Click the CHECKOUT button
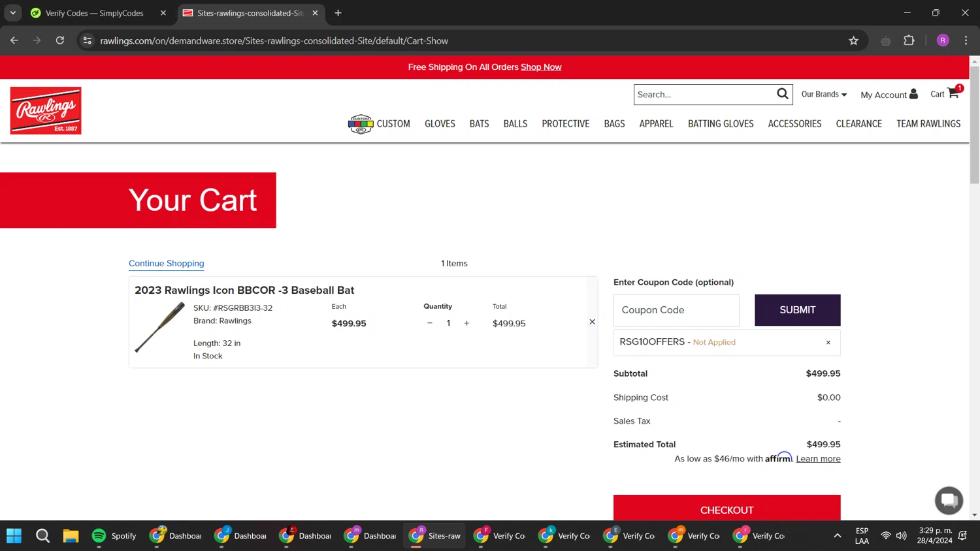Screen dimensions: 980x551 click(x=727, y=508)
